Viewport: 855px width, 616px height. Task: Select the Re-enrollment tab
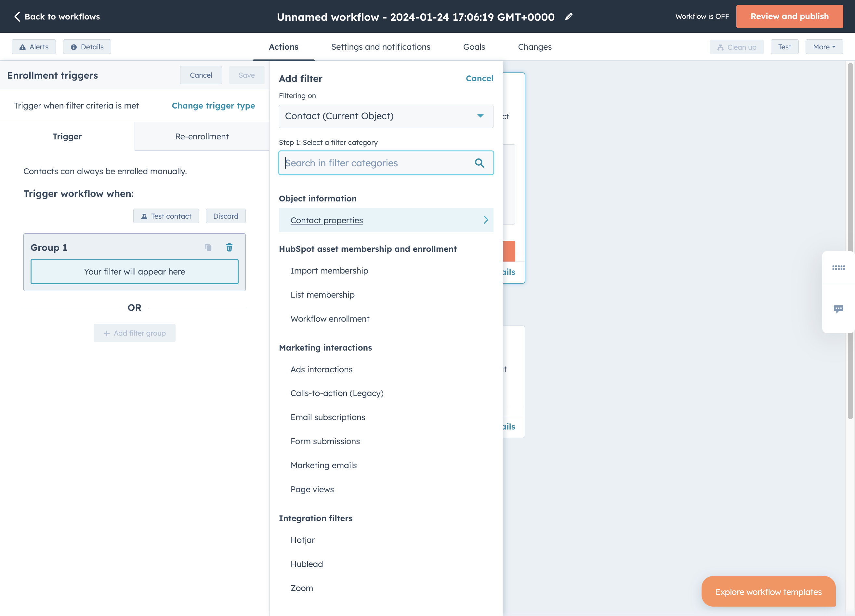[202, 136]
